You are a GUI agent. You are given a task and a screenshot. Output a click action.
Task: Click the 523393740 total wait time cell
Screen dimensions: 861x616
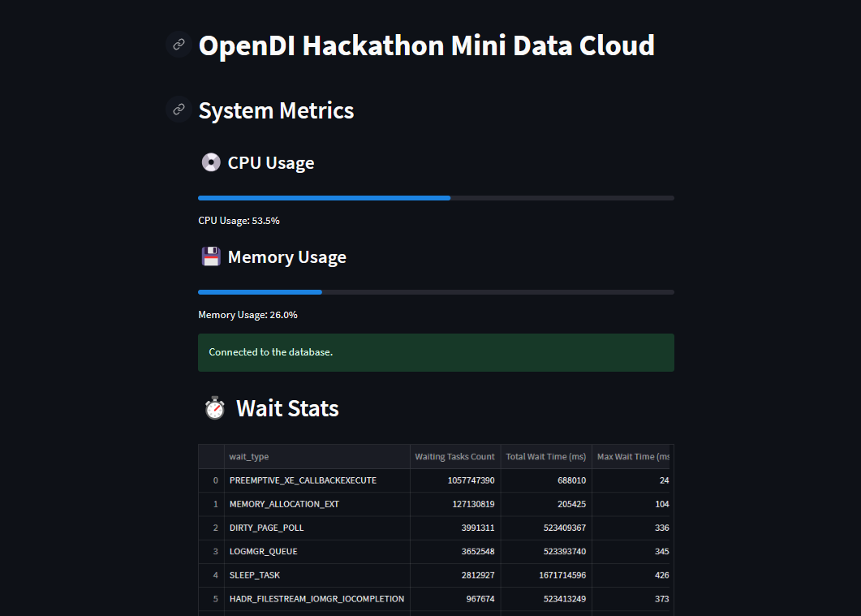click(x=546, y=551)
